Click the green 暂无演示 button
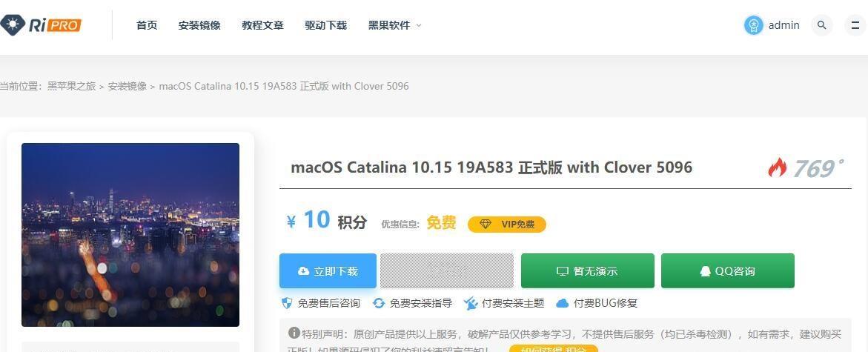The image size is (868, 352). 587,270
